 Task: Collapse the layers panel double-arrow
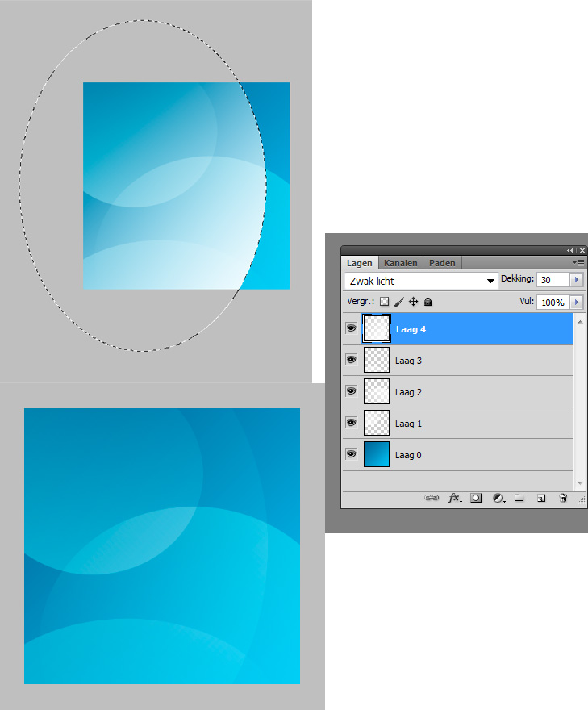pos(570,250)
